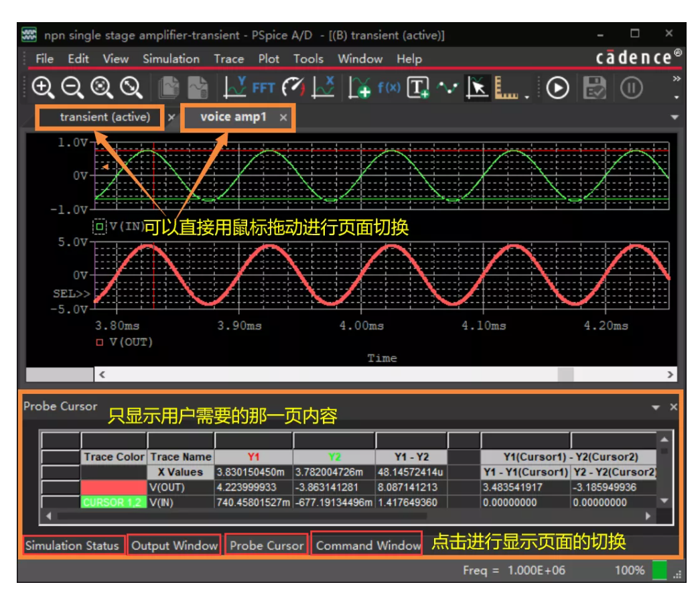Click the V(OUT) trace legend label

(x=131, y=342)
